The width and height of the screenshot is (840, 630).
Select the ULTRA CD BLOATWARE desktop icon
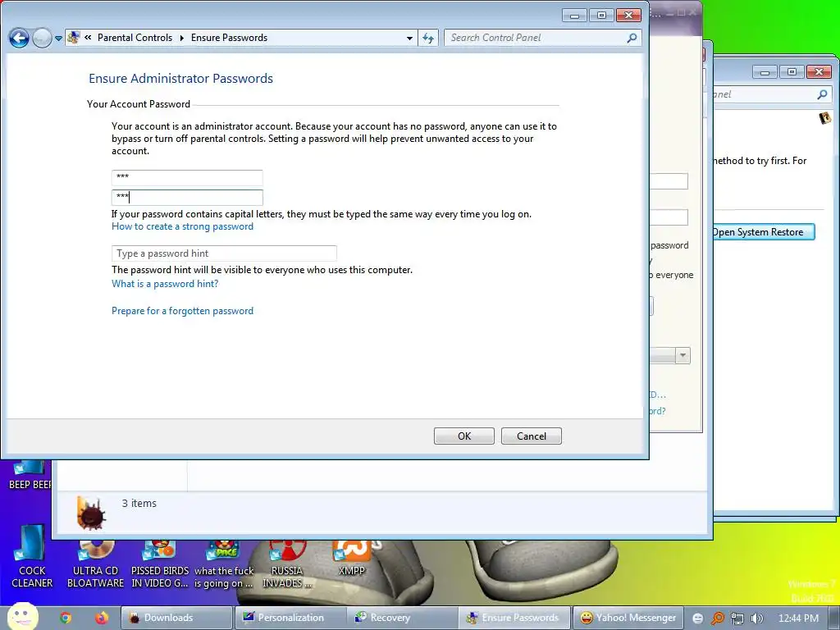pyautogui.click(x=95, y=565)
